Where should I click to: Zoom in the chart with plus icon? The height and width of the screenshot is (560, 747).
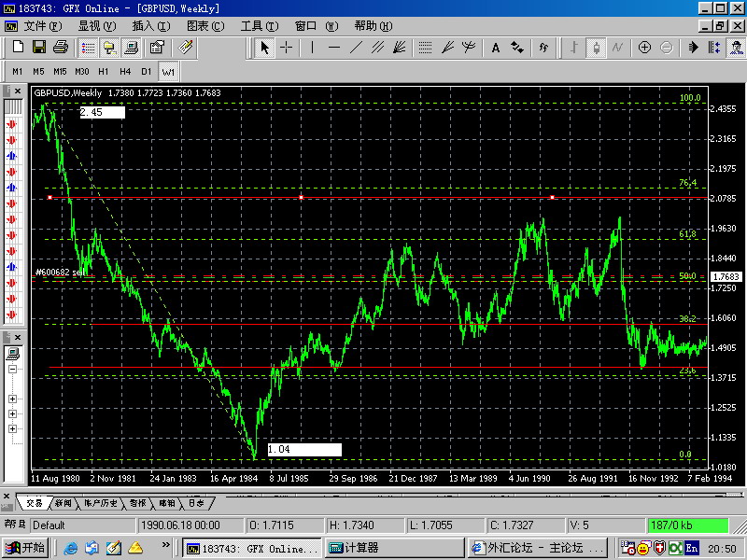coord(644,48)
